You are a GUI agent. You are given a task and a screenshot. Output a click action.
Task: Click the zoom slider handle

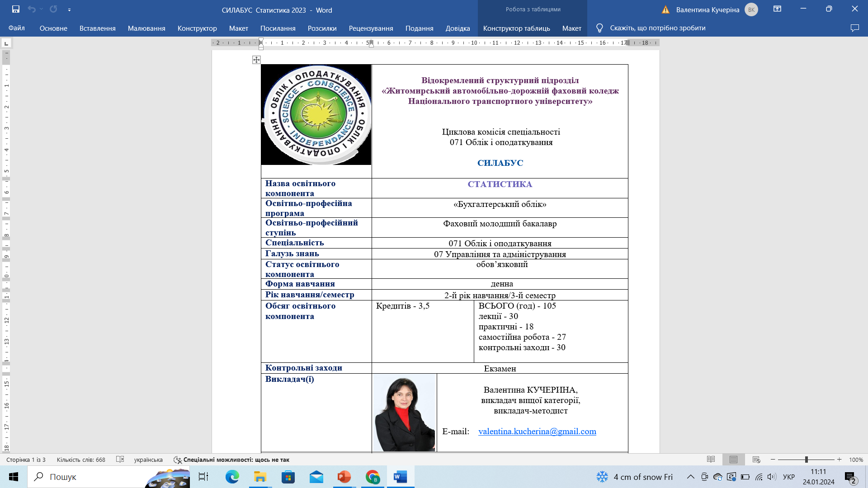tap(806, 460)
